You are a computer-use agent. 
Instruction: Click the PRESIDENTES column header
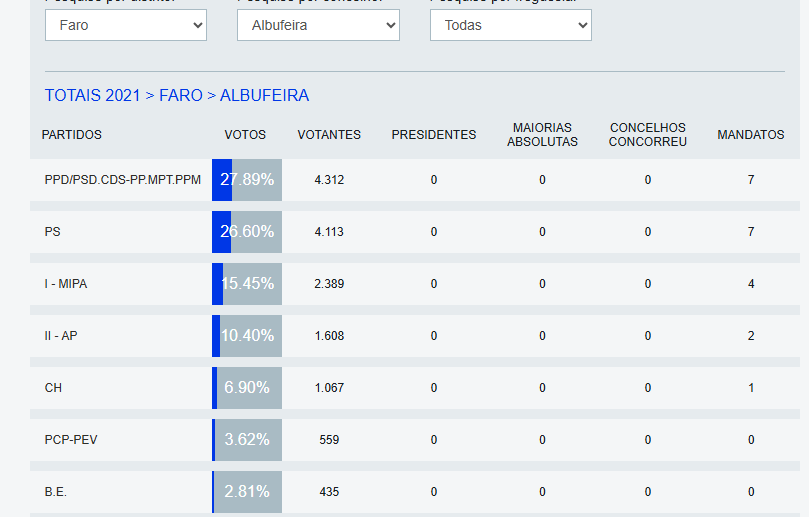point(434,135)
